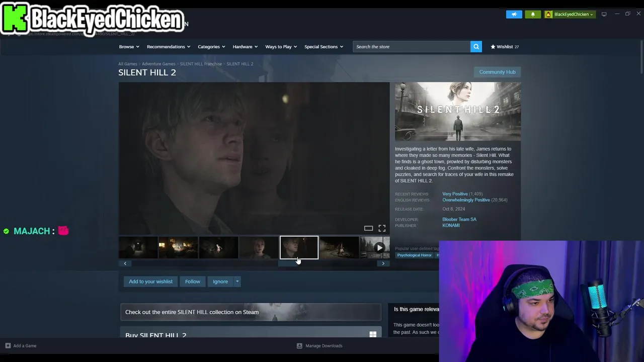Add Silent Hill 2 to your wishlist

pyautogui.click(x=150, y=282)
